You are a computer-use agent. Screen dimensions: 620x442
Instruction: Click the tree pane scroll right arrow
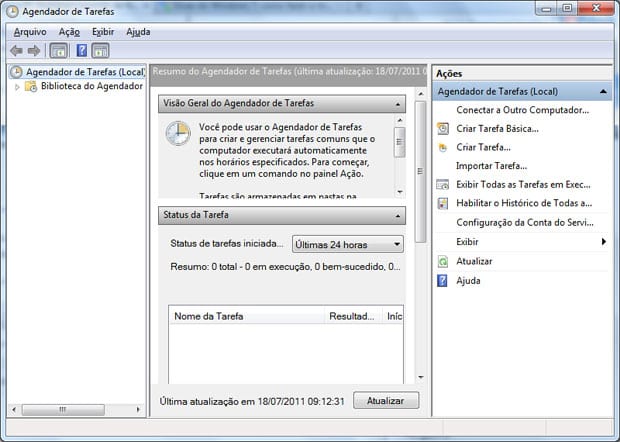(138, 410)
